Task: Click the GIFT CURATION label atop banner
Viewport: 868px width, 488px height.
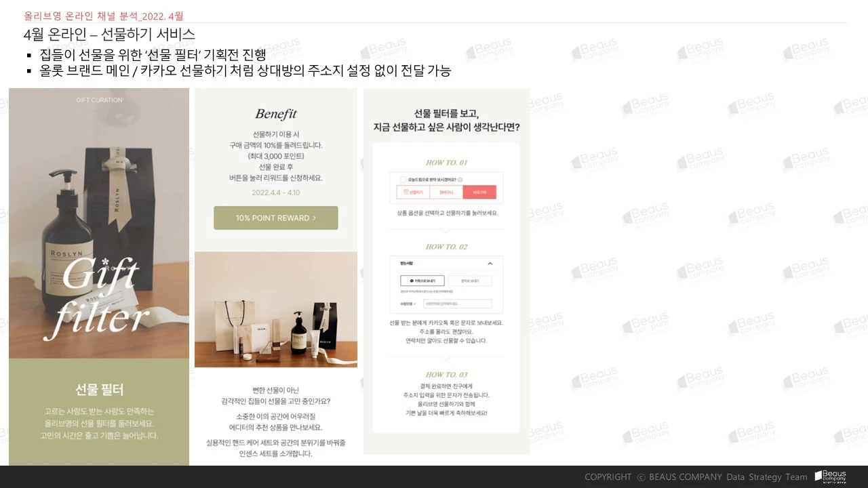Action: (x=99, y=100)
